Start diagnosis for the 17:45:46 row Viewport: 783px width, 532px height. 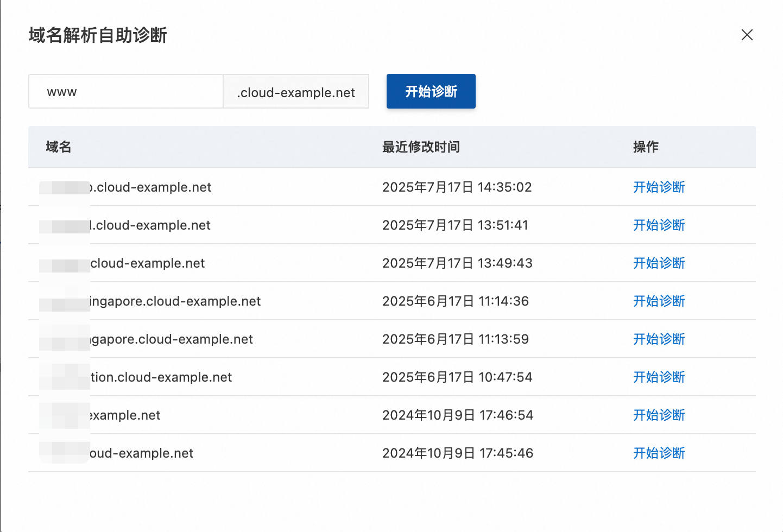pos(659,453)
